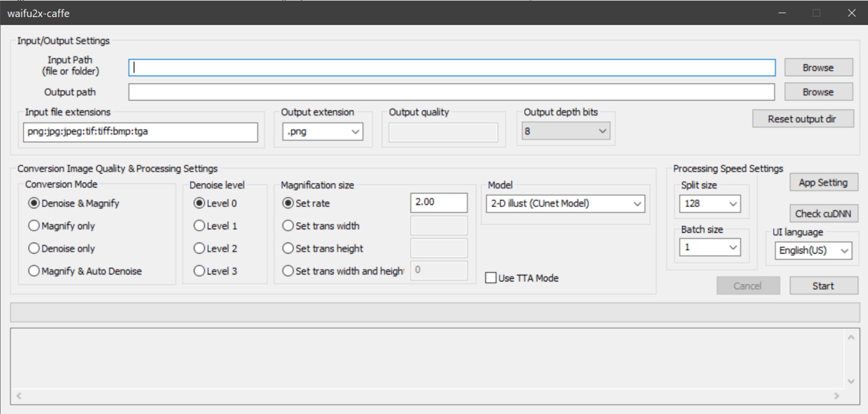Open the Output extension dropdown
868x414 pixels.
(323, 132)
